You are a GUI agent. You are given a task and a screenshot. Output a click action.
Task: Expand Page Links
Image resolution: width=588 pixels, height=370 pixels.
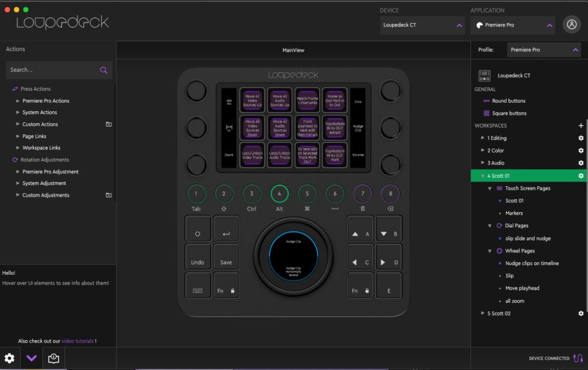click(x=18, y=136)
